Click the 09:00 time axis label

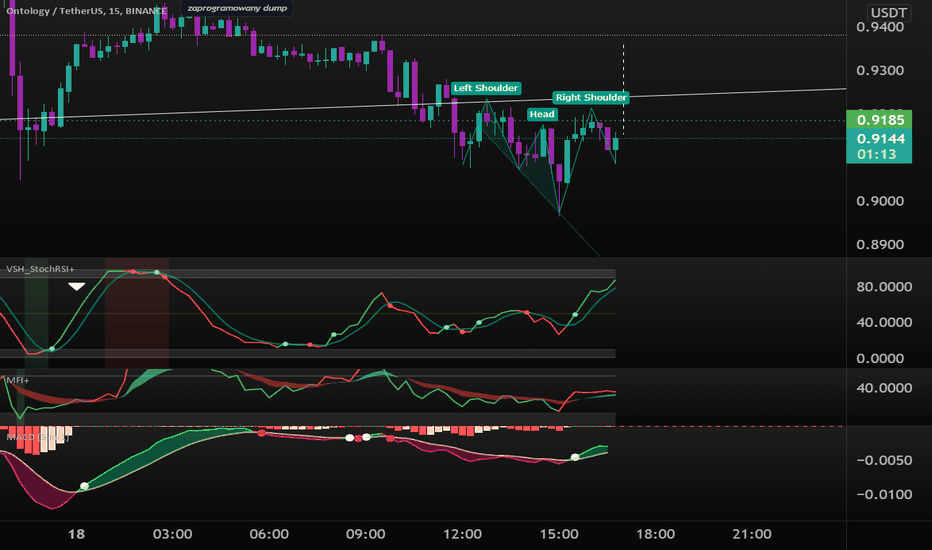[x=366, y=534]
